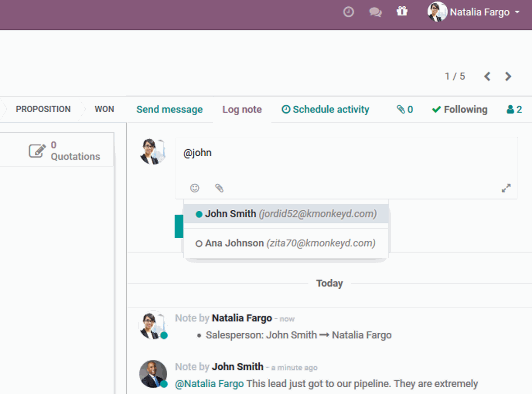Screen dimensions: 532x394
Task: Open Activities from the top bar clock icon
Action: (x=348, y=12)
